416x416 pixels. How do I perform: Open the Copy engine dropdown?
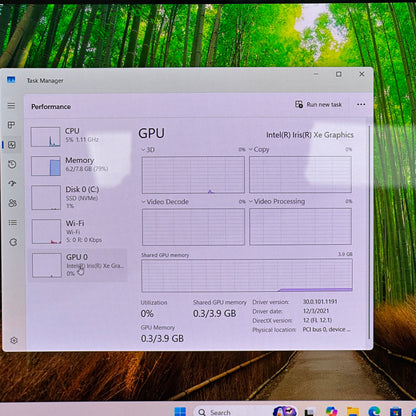click(259, 149)
